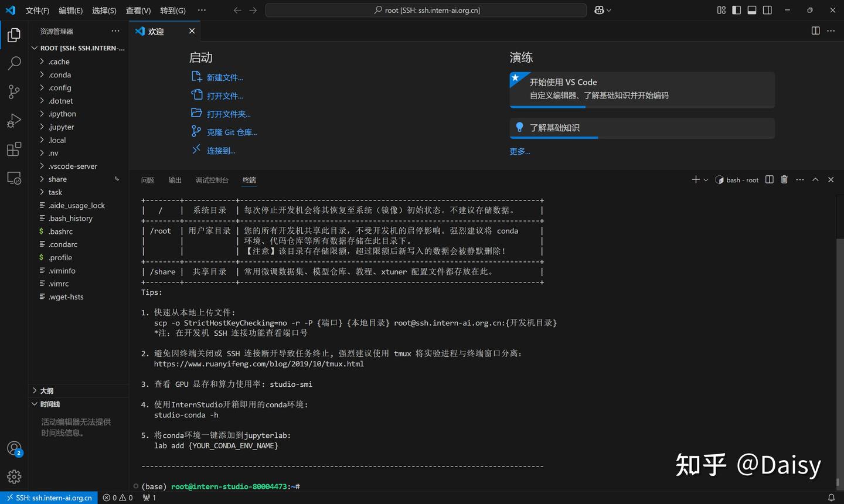Open the Extensions marketplace view

pos(14,149)
